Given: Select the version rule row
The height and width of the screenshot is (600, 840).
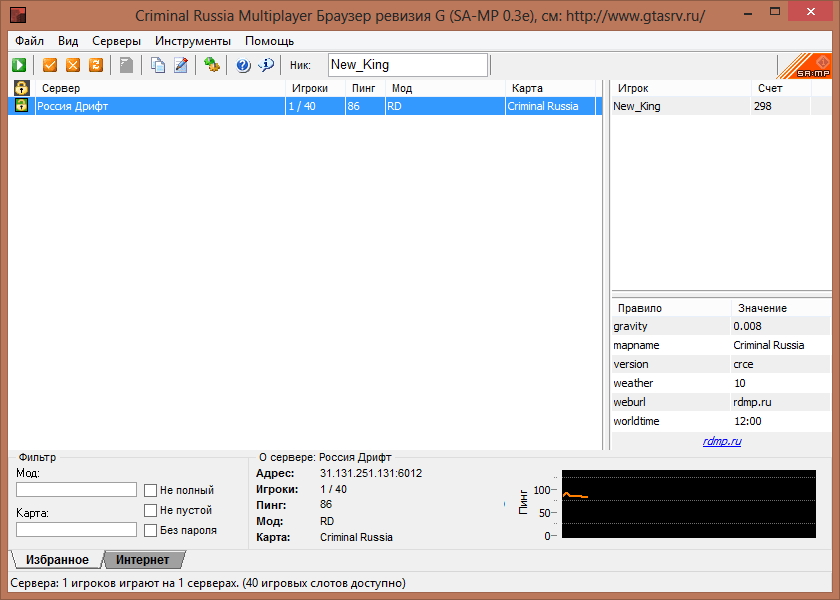Looking at the screenshot, I should [x=721, y=364].
